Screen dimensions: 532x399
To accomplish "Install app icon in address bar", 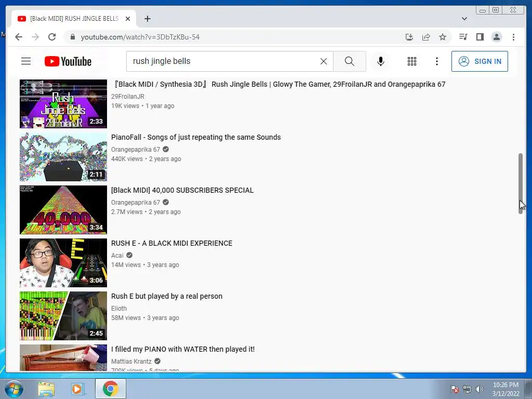I will (x=409, y=37).
